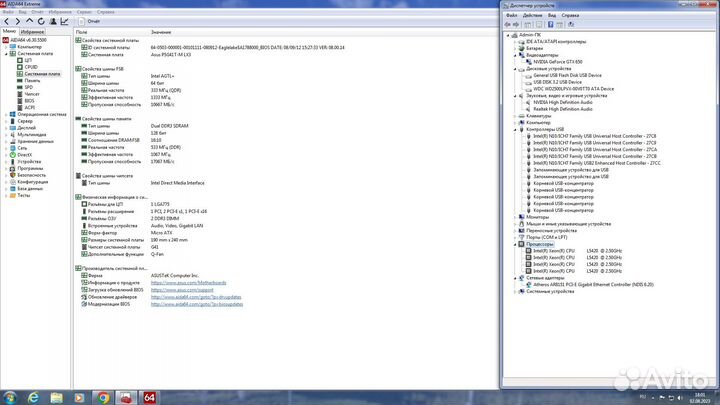This screenshot has width=720, height=405.
Task: Open the Сервис menu in AIDA64
Action: click(x=84, y=12)
